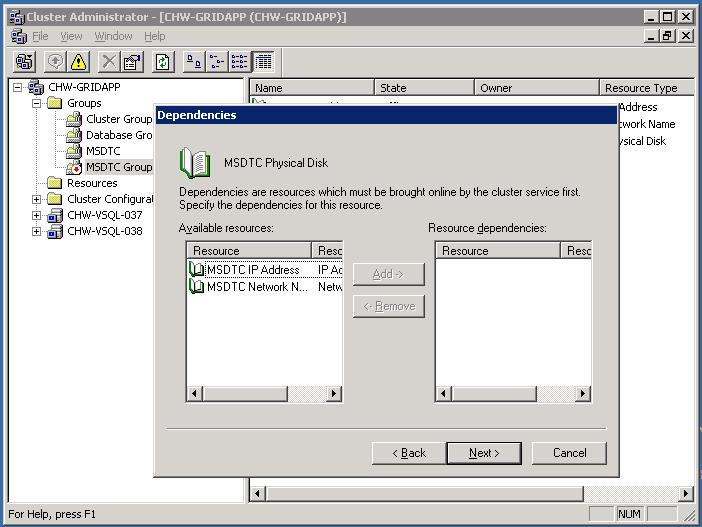702x527 pixels.
Task: Switch to Details view icon
Action: point(263,62)
